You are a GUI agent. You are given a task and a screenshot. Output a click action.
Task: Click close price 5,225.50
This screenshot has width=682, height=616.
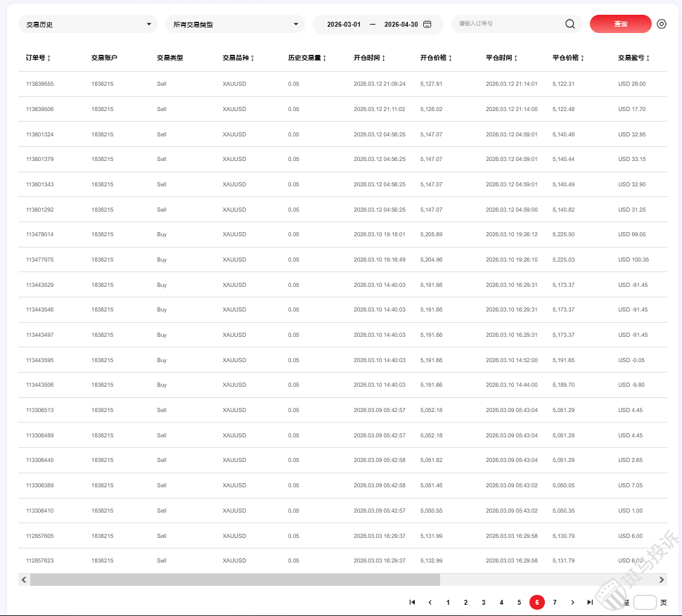coord(563,234)
